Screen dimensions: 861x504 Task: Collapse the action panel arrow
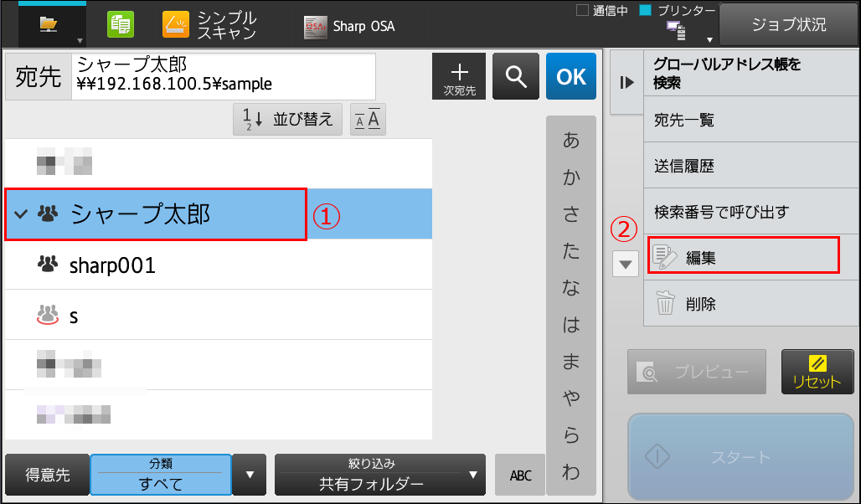[x=626, y=82]
